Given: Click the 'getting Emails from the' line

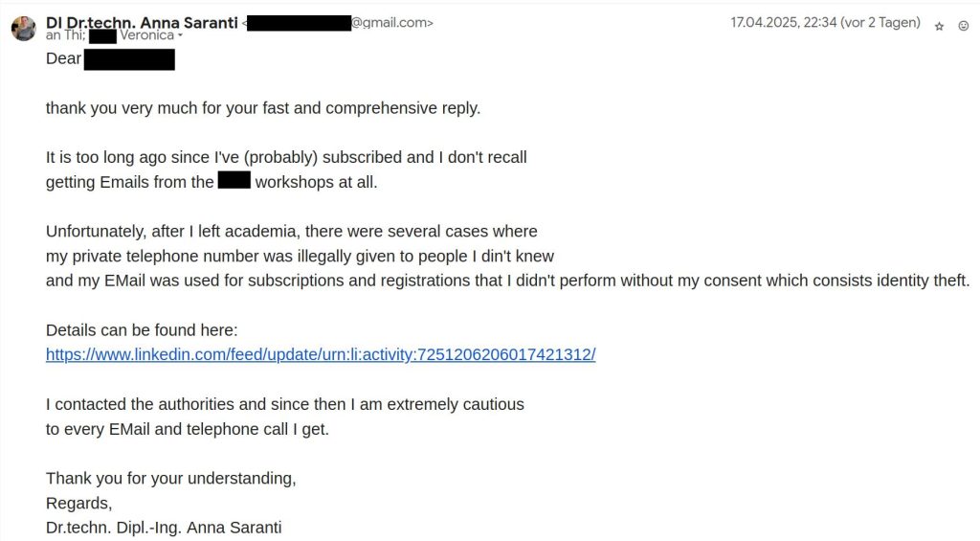Looking at the screenshot, I should [130, 182].
